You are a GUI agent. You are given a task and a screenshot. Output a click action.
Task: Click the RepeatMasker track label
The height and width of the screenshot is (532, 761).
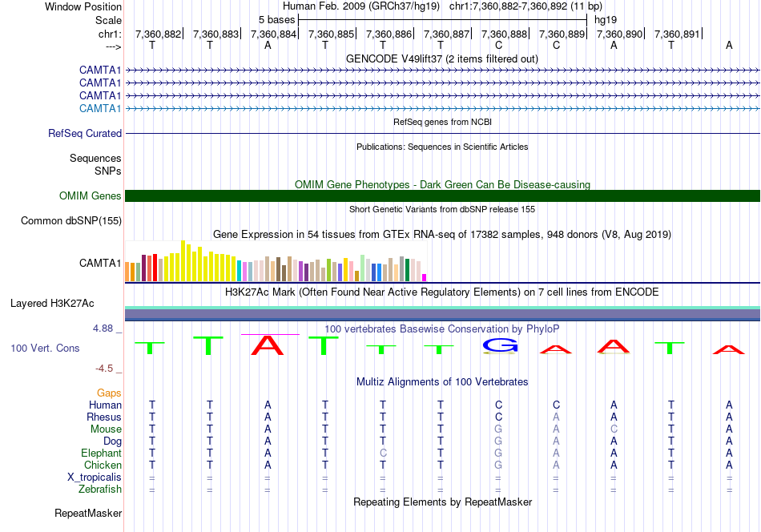pyautogui.click(x=88, y=513)
